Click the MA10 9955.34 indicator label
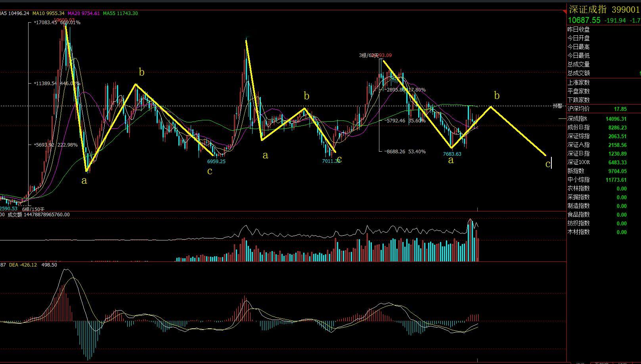The height and width of the screenshot is (364, 641). [48, 13]
